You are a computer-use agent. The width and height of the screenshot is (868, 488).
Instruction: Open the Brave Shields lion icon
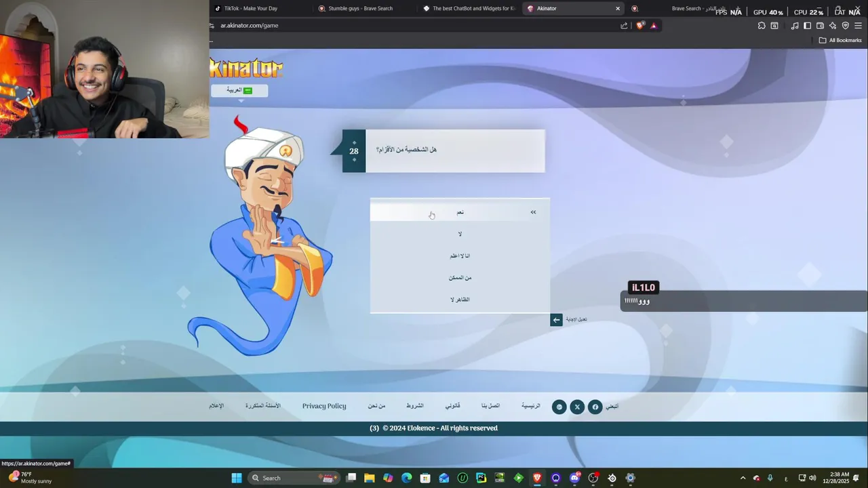point(639,26)
